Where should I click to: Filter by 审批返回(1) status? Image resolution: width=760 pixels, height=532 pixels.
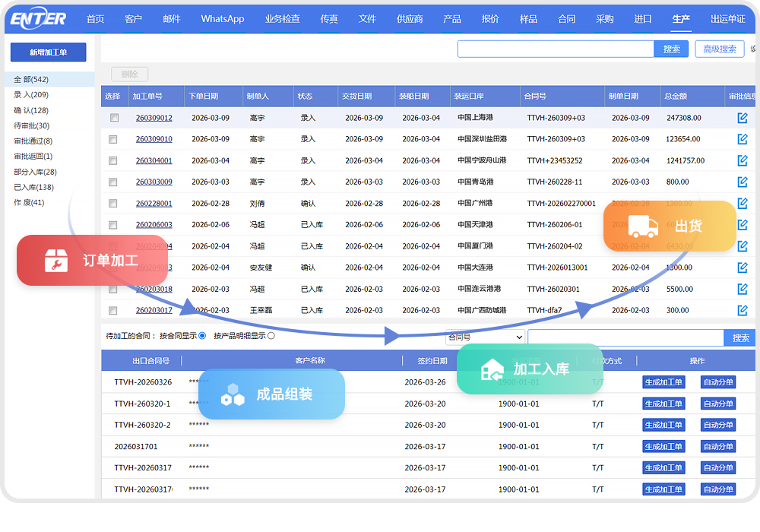[33, 156]
